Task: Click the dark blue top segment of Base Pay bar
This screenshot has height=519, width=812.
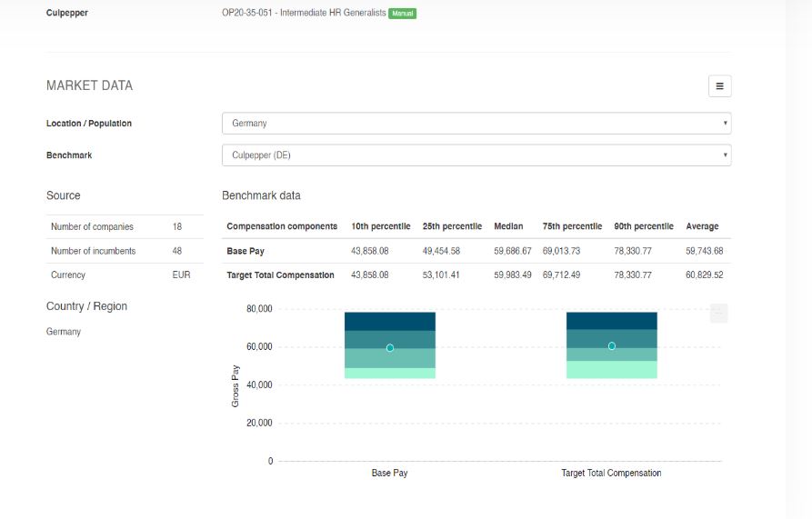Action: [390, 321]
